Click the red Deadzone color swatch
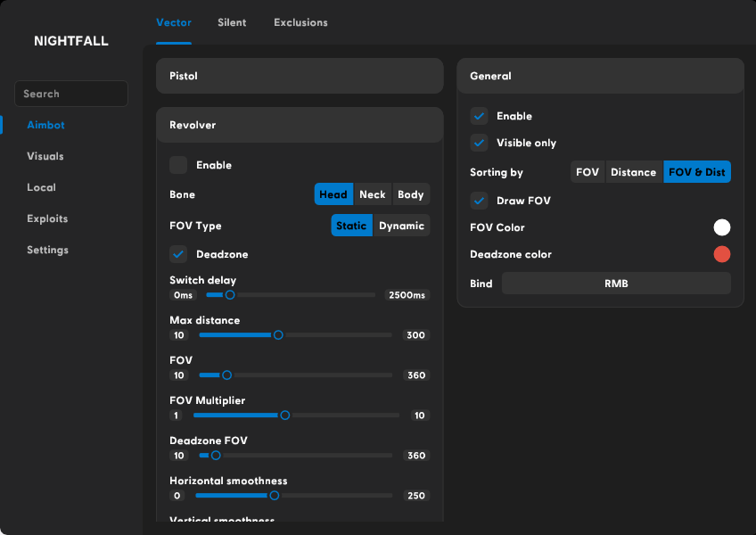Screen dimensions: 756x535 click(722, 254)
